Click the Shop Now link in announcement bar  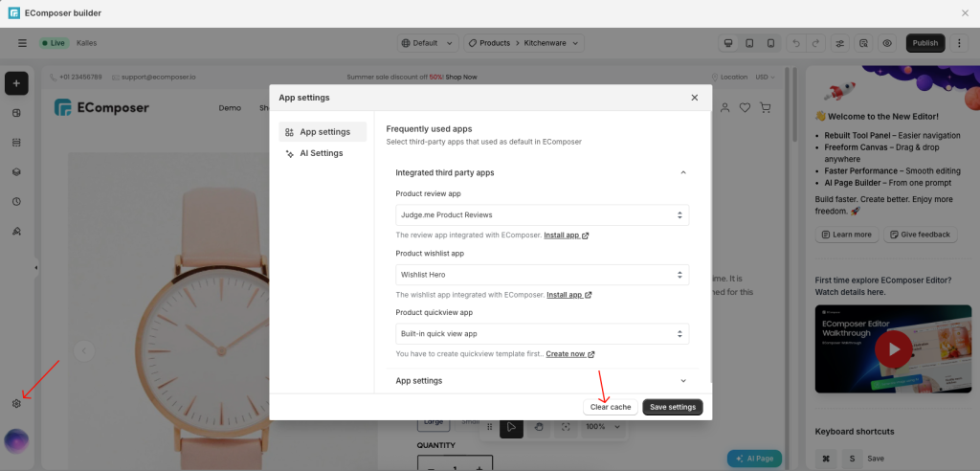461,77
